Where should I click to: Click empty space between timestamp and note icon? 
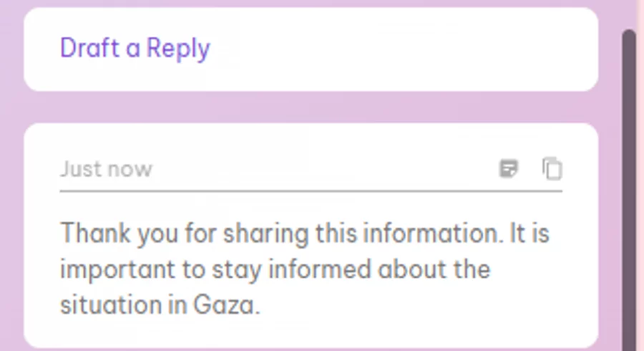(322, 169)
